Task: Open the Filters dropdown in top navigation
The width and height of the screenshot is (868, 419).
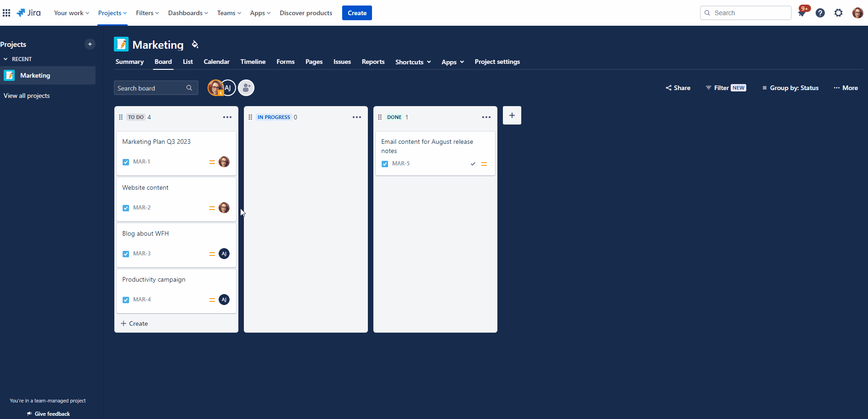Action: (x=147, y=13)
